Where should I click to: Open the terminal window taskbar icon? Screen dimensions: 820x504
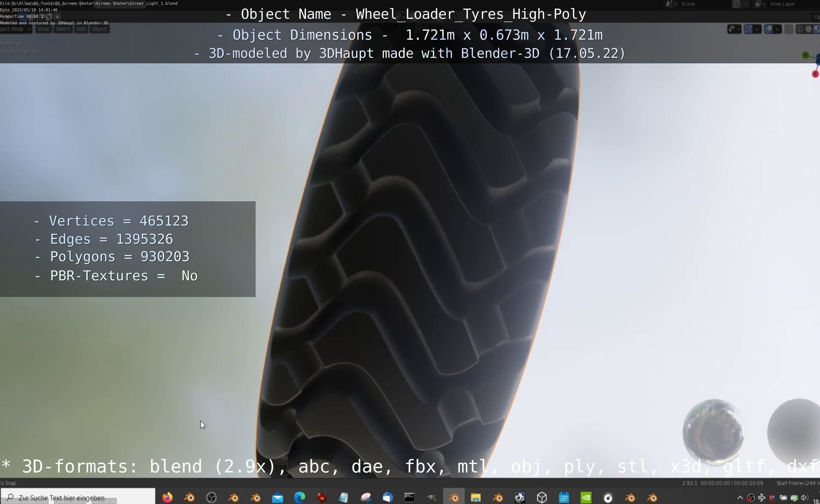(x=409, y=497)
